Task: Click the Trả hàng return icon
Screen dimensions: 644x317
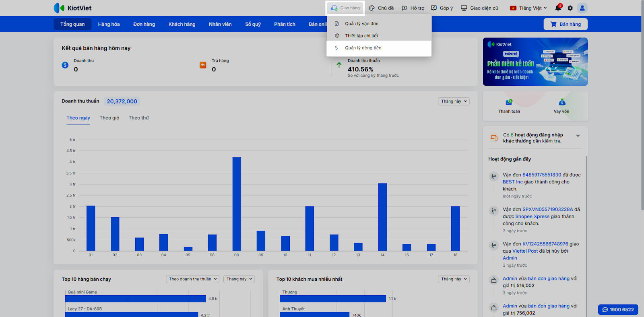Action: [x=203, y=65]
